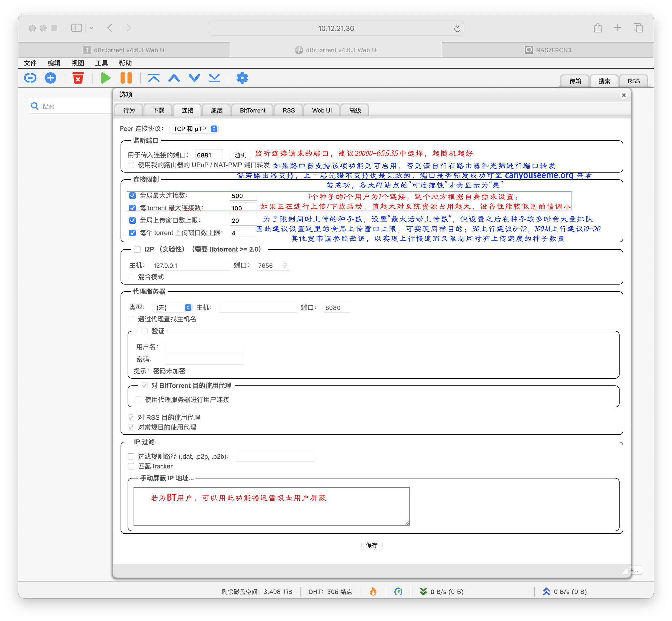The width and height of the screenshot is (672, 621).
Task: Go back in Safari history
Action: [x=110, y=28]
